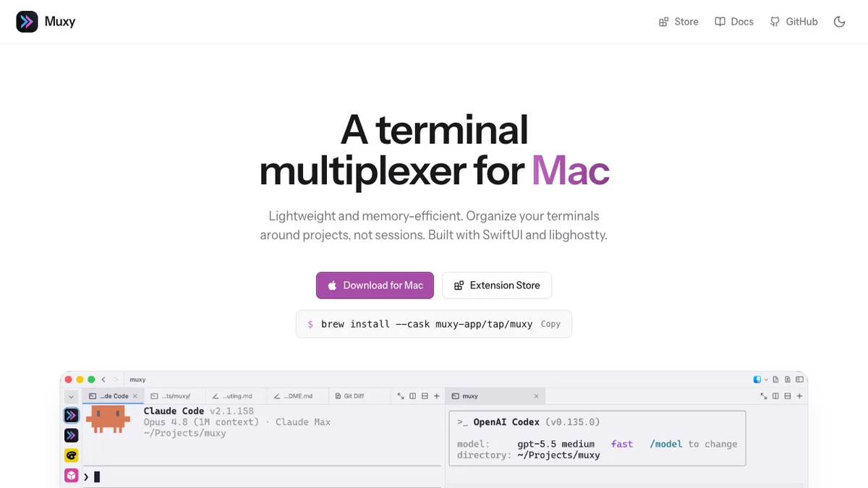This screenshot has width=868, height=488.
Task: Open the Extension Store button
Action: point(496,286)
